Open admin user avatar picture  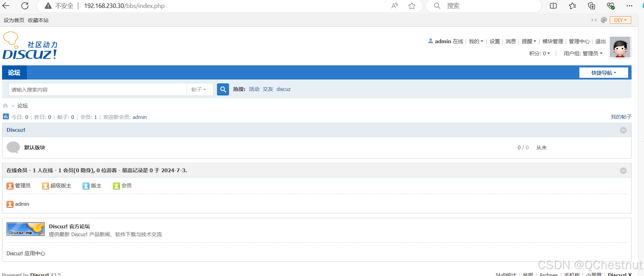[620, 47]
